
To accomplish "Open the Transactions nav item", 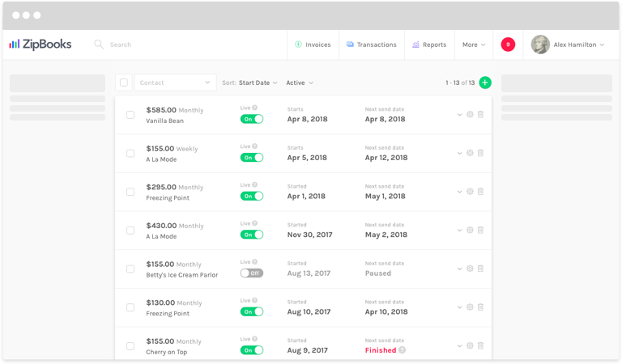I will pos(372,44).
